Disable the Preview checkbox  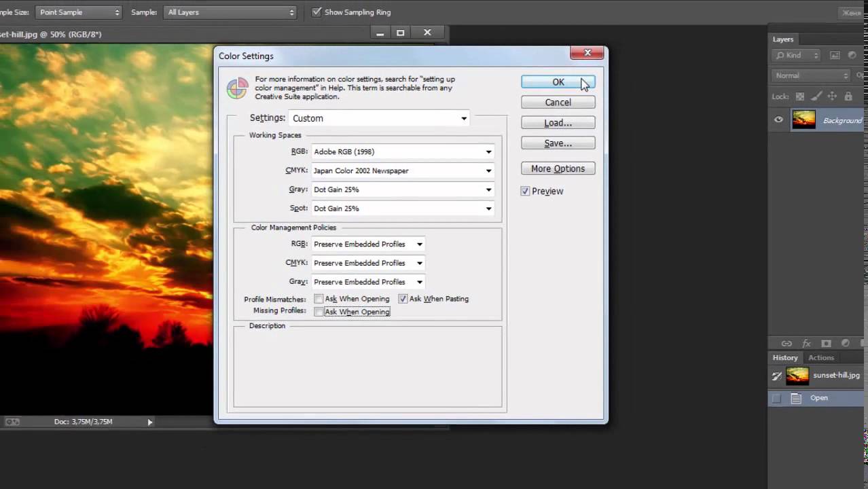coord(525,192)
